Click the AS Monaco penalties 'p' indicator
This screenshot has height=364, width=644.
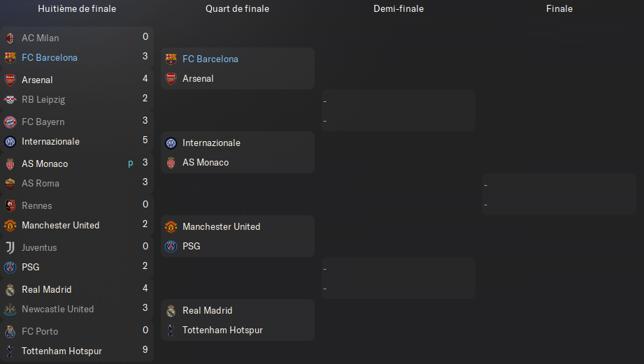131,163
